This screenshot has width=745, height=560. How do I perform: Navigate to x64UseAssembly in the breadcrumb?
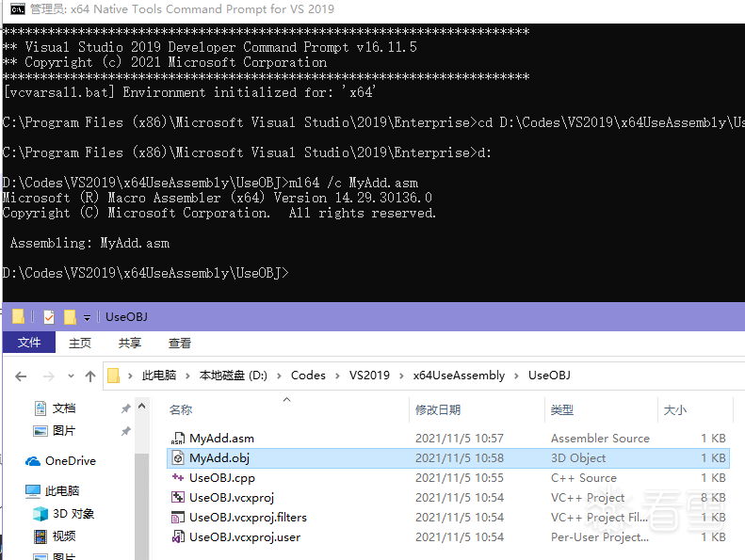(459, 376)
